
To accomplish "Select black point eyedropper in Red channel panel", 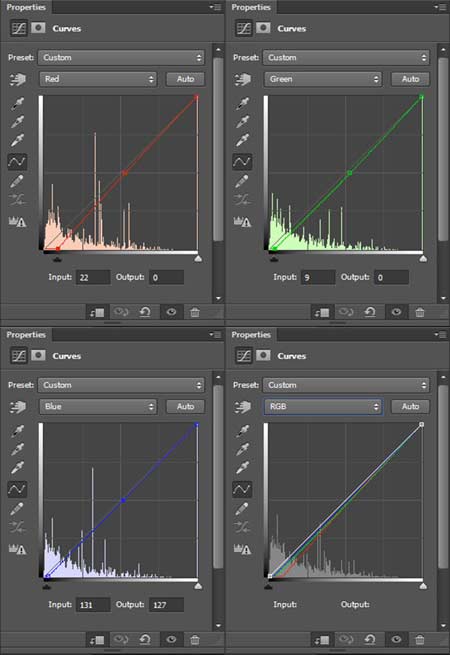I will point(17,103).
